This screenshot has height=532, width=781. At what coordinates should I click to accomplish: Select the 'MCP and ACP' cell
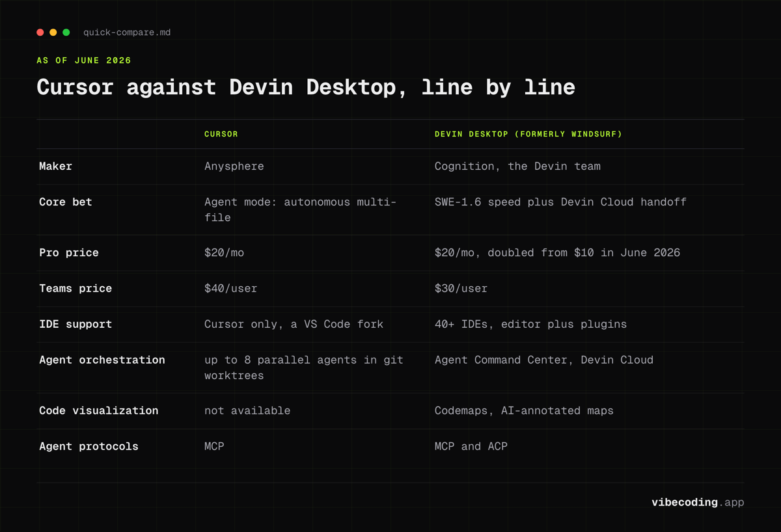coord(471,447)
